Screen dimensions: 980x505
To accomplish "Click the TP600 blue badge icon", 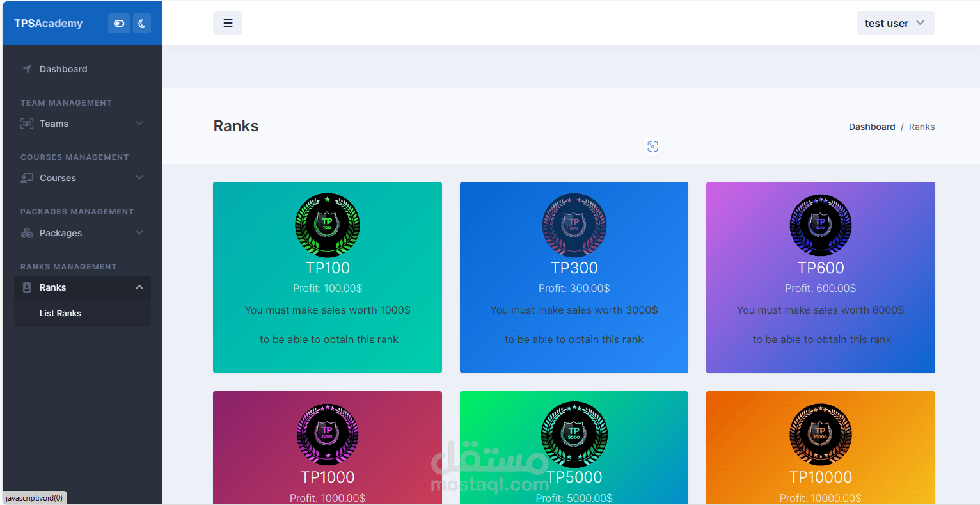I will pyautogui.click(x=821, y=225).
